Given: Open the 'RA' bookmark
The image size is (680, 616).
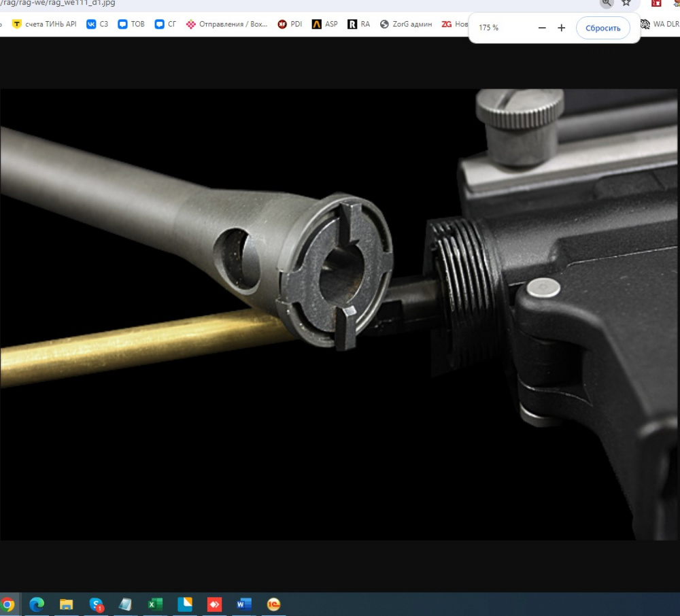Looking at the screenshot, I should click(x=358, y=24).
